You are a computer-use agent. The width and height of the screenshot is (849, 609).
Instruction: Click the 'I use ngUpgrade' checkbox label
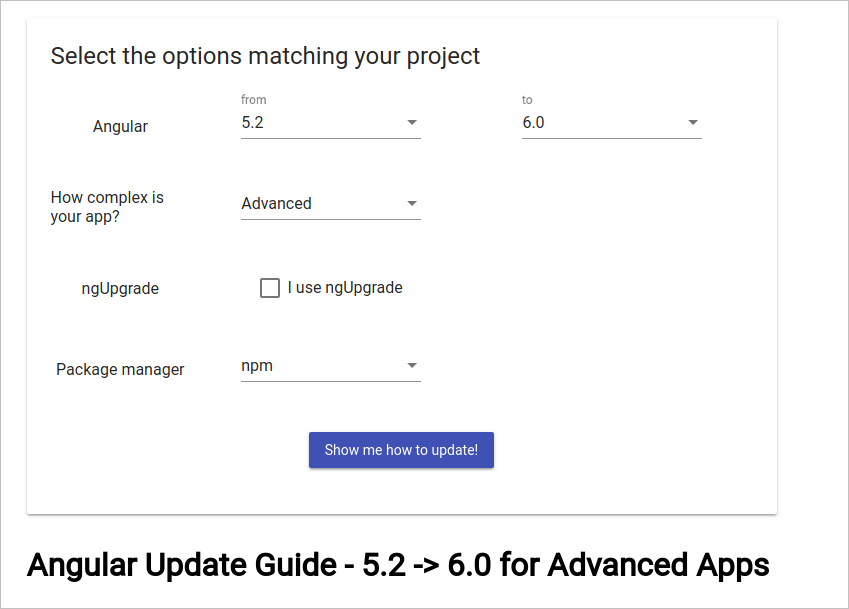(345, 288)
